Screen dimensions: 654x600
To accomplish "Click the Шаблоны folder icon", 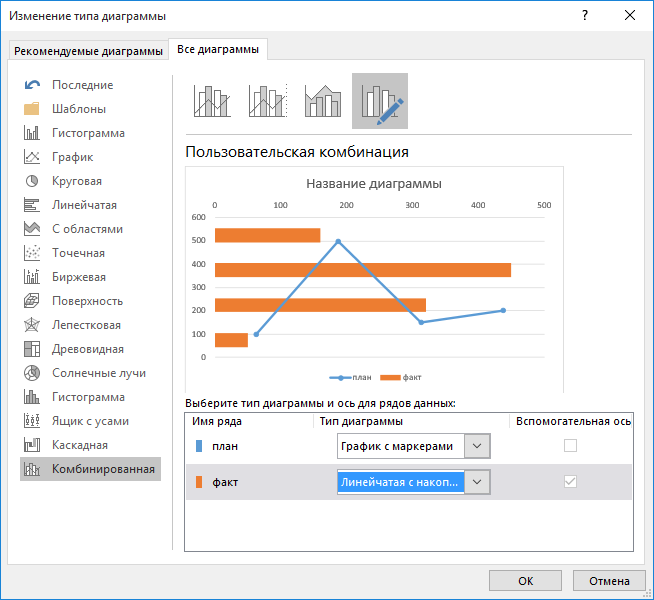I will pyautogui.click(x=32, y=109).
